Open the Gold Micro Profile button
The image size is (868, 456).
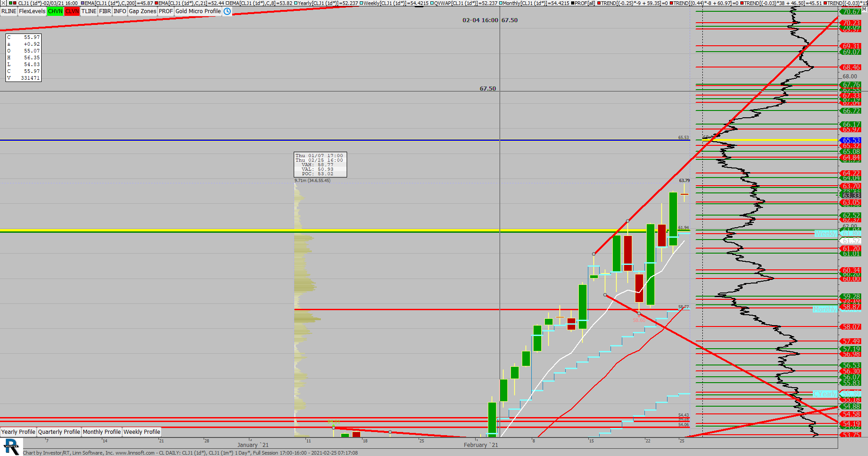pos(198,11)
